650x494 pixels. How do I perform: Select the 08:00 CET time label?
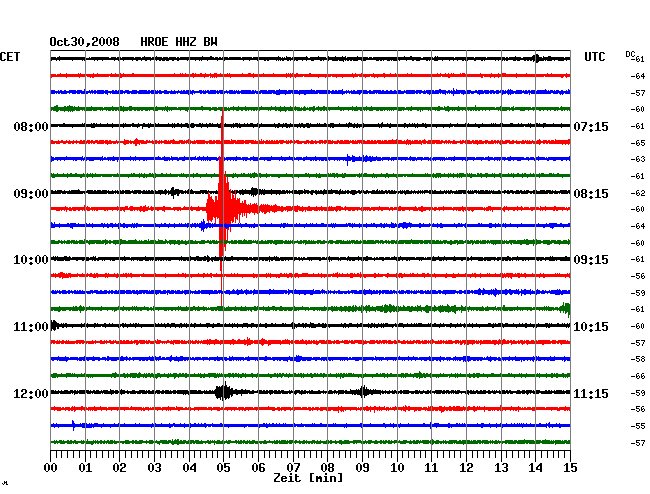click(31, 126)
